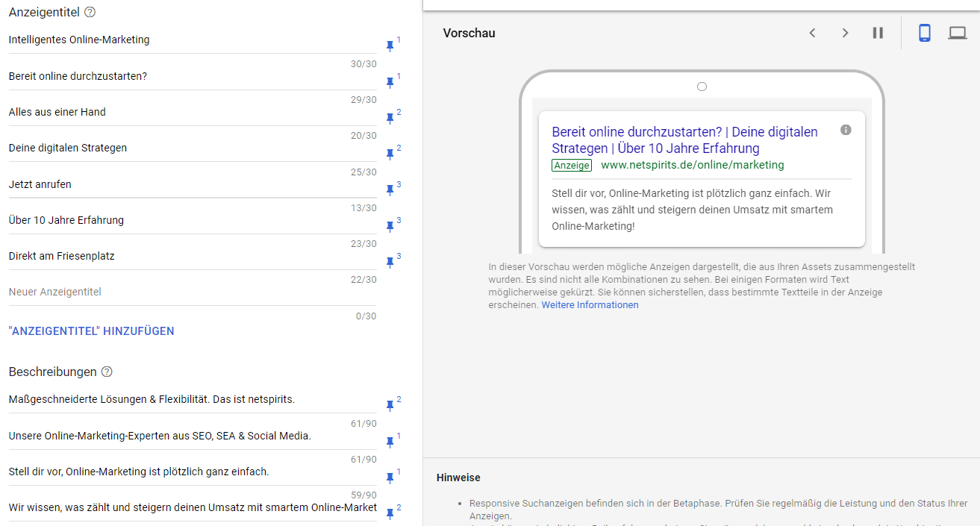The width and height of the screenshot is (980, 526).
Task: Show next ad preview variation
Action: (845, 33)
